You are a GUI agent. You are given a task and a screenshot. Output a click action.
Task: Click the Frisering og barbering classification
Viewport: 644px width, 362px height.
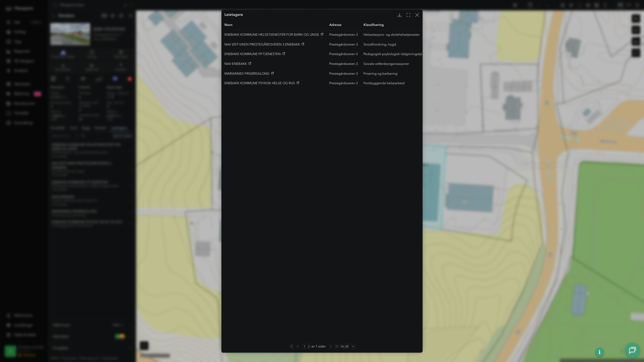point(380,74)
